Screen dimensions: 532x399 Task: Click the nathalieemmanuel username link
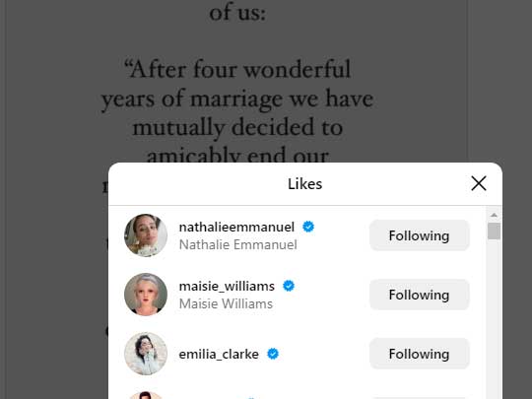click(x=236, y=227)
